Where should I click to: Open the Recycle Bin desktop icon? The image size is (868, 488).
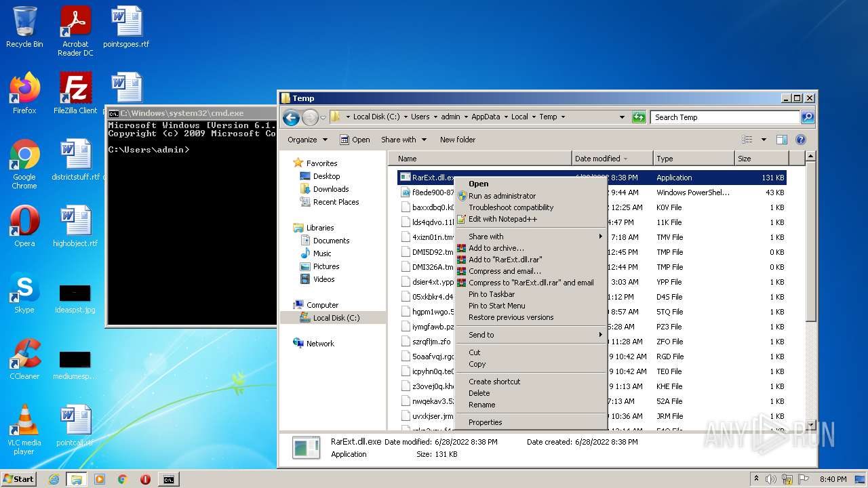pyautogui.click(x=24, y=27)
